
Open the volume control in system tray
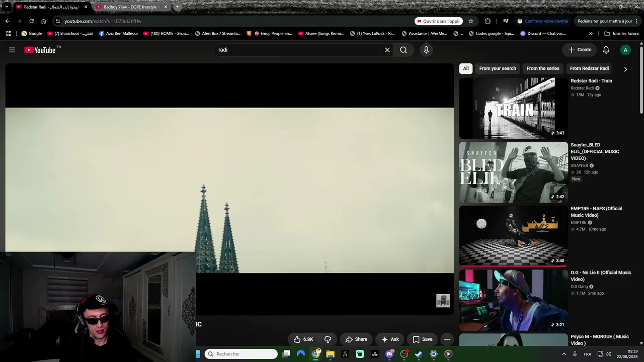(x=608, y=354)
